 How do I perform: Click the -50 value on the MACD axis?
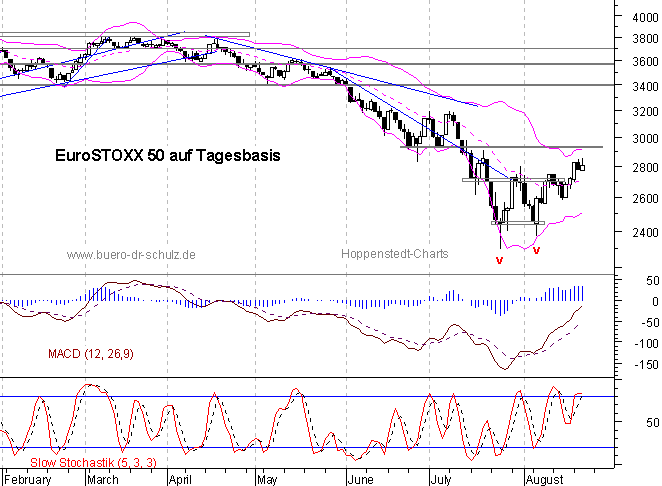point(649,323)
